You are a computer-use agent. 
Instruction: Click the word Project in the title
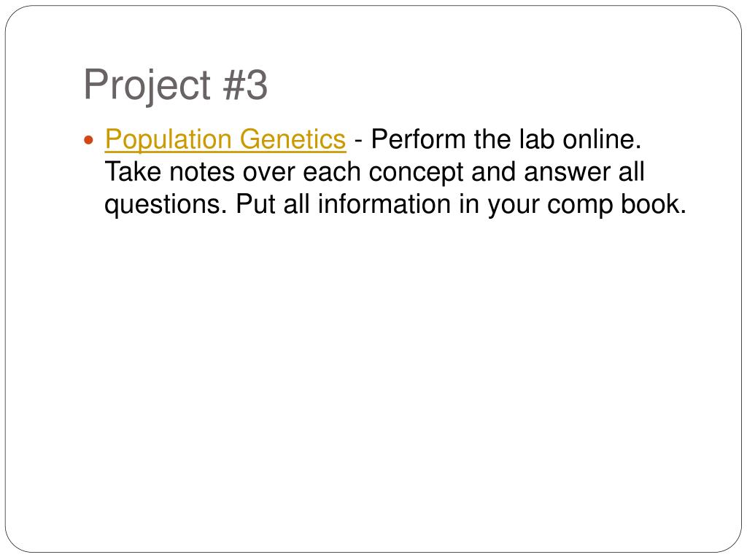(x=147, y=86)
